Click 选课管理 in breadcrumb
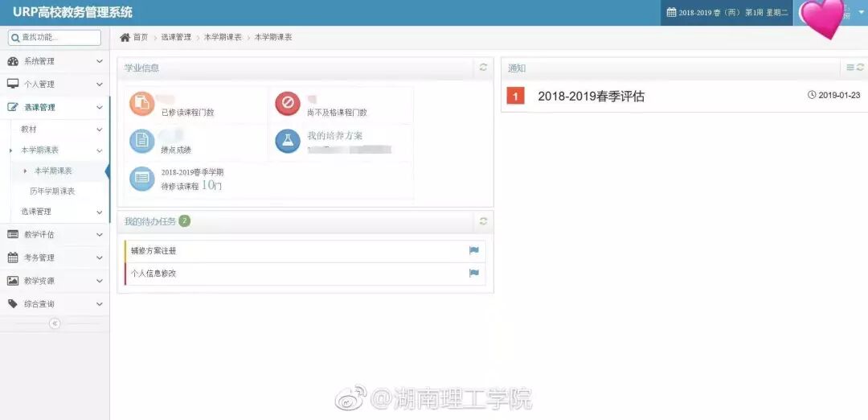Screen dimensions: 868x420 click(x=176, y=37)
